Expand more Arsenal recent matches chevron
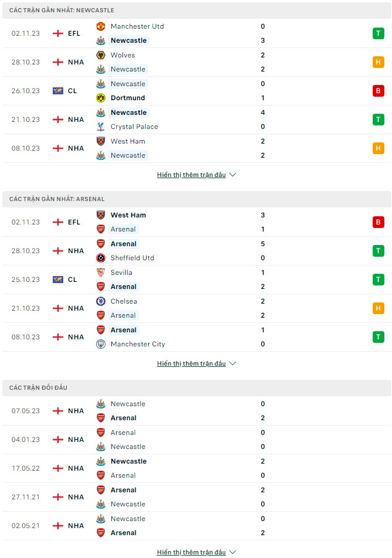This screenshot has height=558, width=392. coord(233,363)
